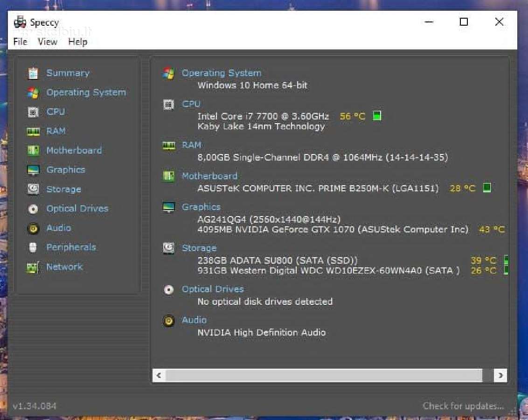The height and width of the screenshot is (420, 528).
Task: Click the Optical Drives disc icon in sidebar
Action: click(33, 209)
